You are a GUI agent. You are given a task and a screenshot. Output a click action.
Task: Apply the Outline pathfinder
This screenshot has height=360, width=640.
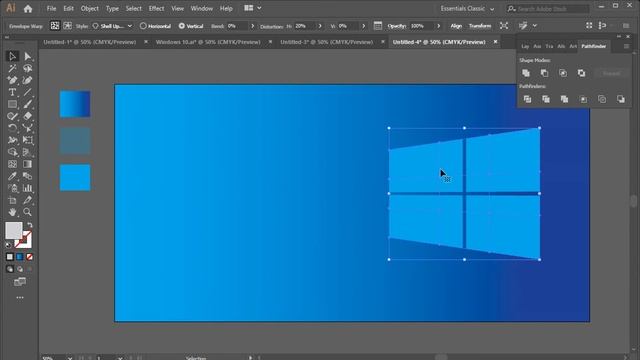coord(602,99)
